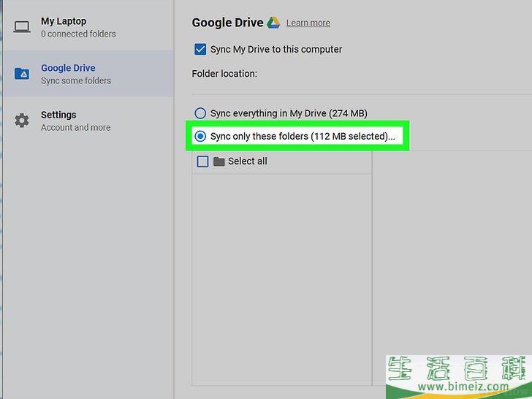Viewport: 532px width, 399px height.
Task: Open the My Laptop section
Action: (x=88, y=27)
